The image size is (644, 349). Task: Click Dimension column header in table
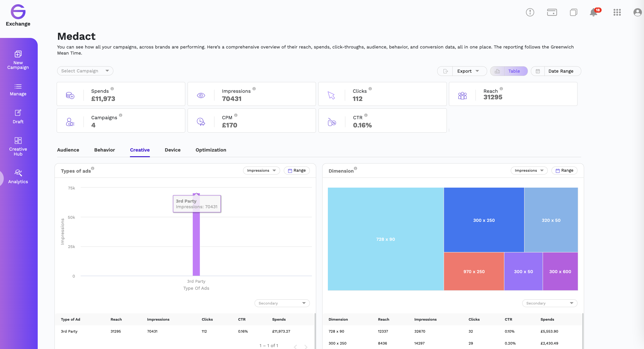click(338, 319)
